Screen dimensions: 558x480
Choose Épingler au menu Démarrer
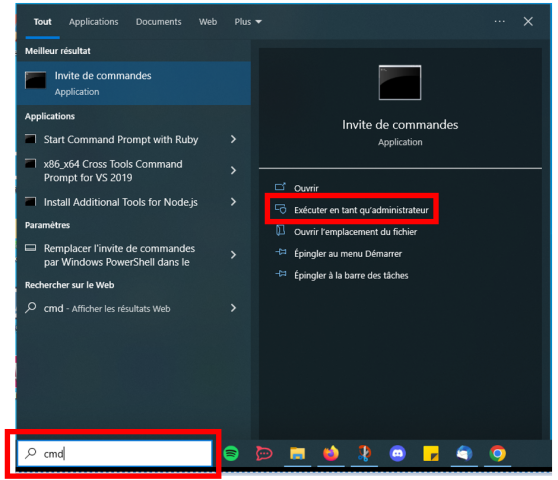[x=348, y=253]
